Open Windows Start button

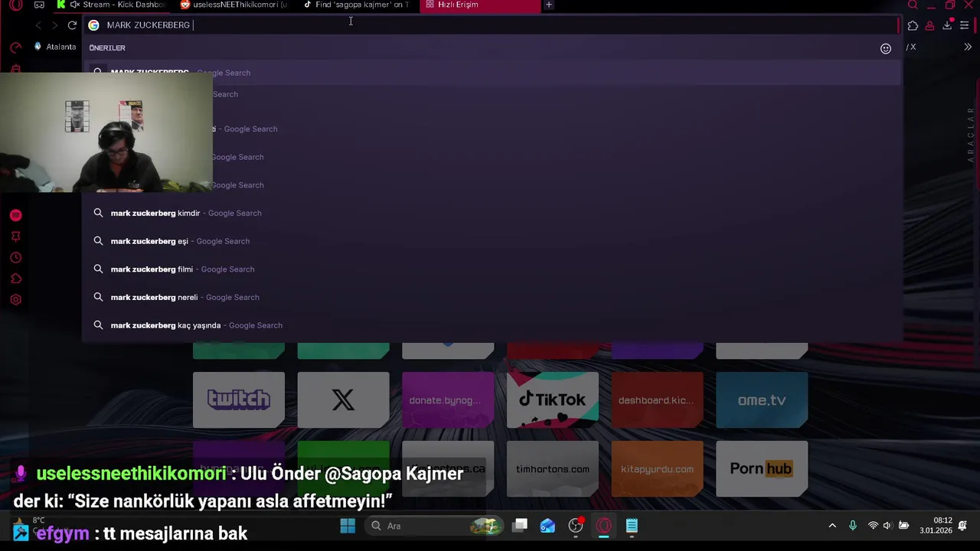pyautogui.click(x=348, y=526)
